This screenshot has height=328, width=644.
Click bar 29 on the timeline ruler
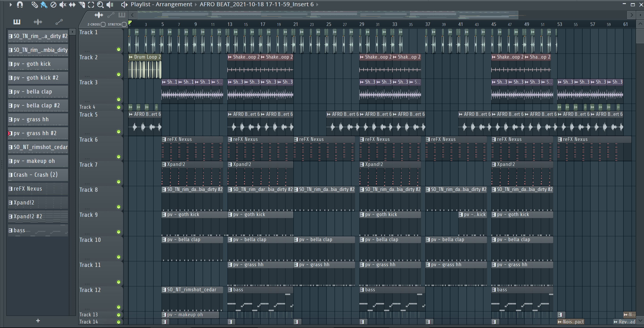coord(362,24)
